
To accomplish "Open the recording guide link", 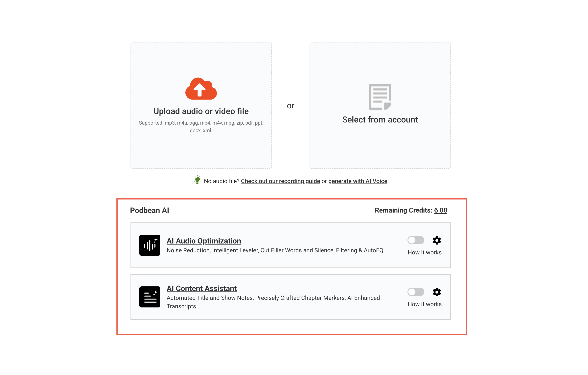I will point(280,181).
